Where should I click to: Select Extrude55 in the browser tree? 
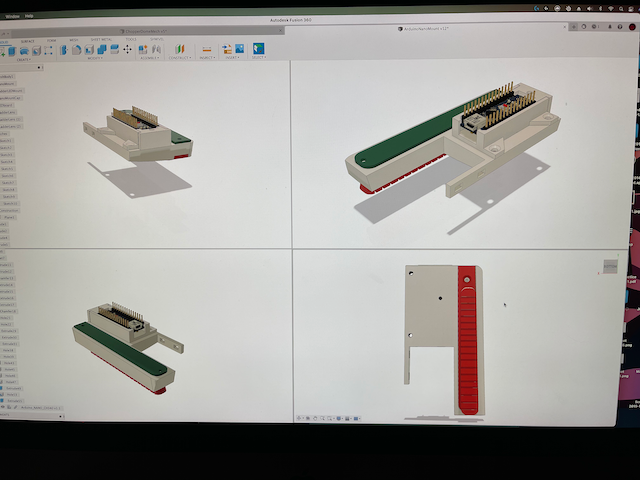click(15, 401)
